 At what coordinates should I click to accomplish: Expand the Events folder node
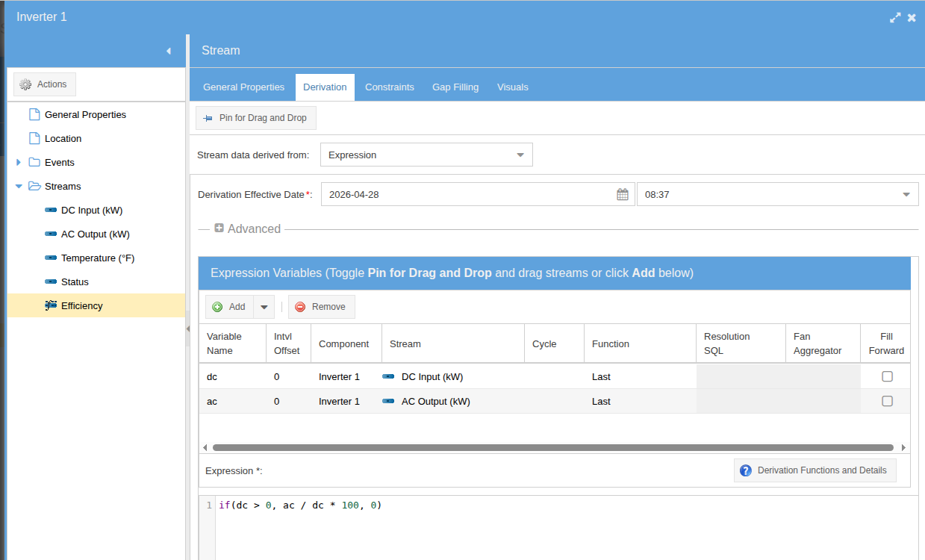point(19,163)
